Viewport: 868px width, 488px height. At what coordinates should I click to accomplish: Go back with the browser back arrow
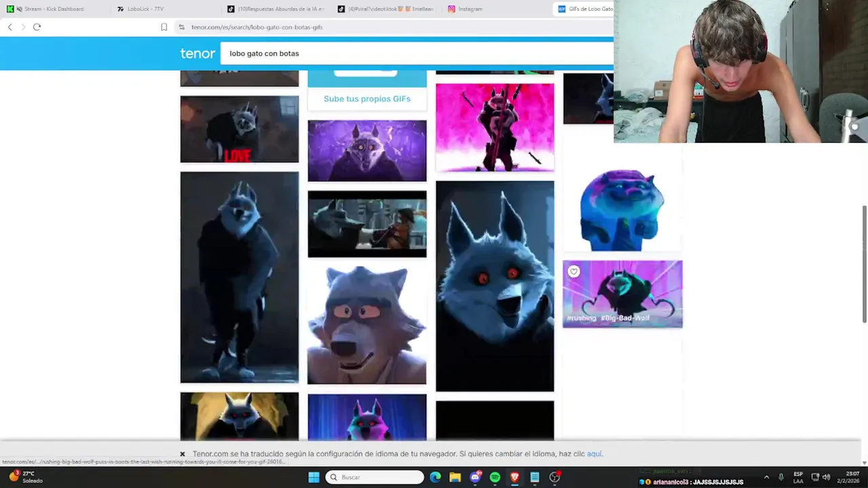[9, 27]
